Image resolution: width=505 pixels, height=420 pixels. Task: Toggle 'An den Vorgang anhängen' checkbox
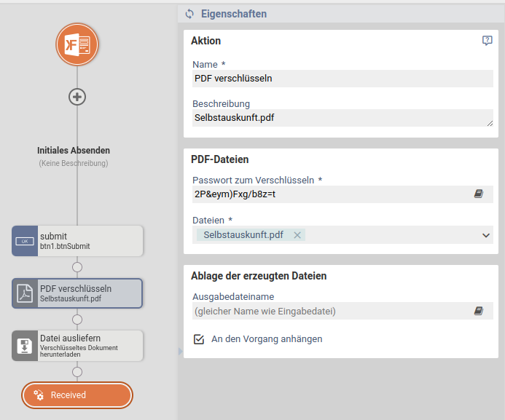198,339
